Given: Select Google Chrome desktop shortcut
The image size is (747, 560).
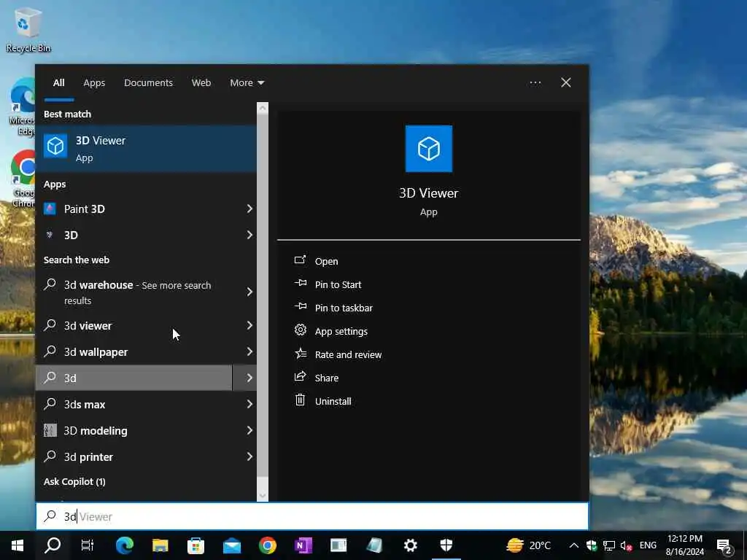Looking at the screenshot, I should pos(23,179).
